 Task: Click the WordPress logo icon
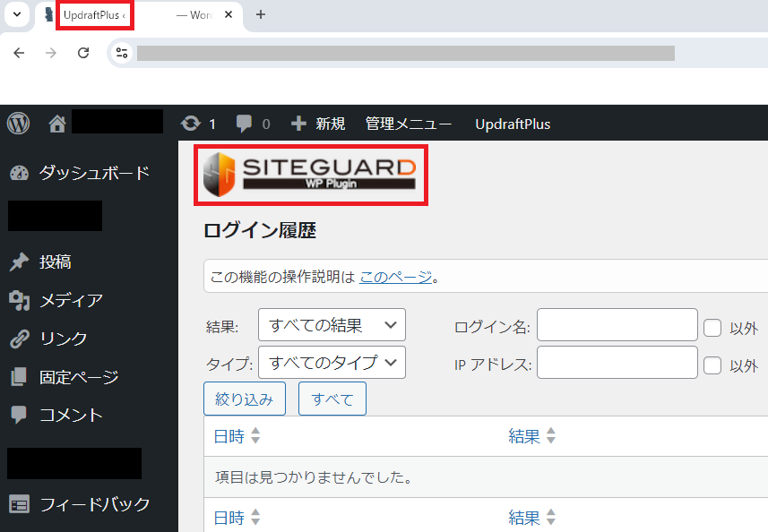click(x=18, y=124)
